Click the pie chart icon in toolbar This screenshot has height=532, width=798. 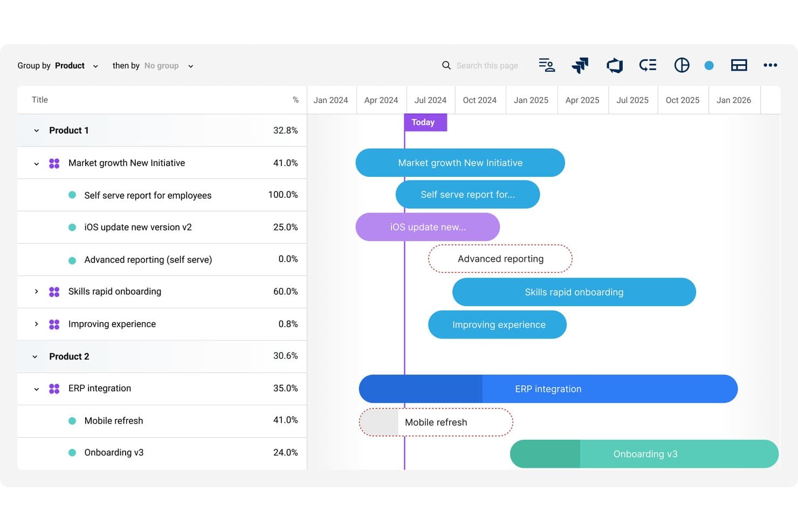click(x=682, y=65)
